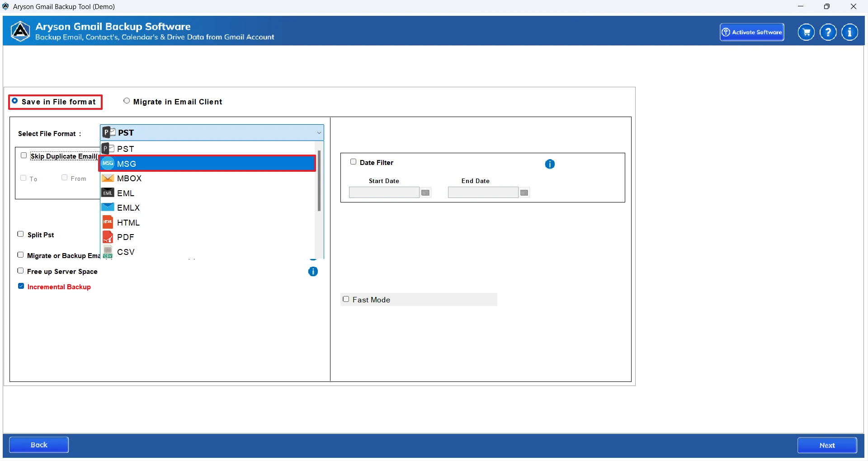Collapse the Select File Format dropdown arrow
868x461 pixels.
[x=319, y=133]
